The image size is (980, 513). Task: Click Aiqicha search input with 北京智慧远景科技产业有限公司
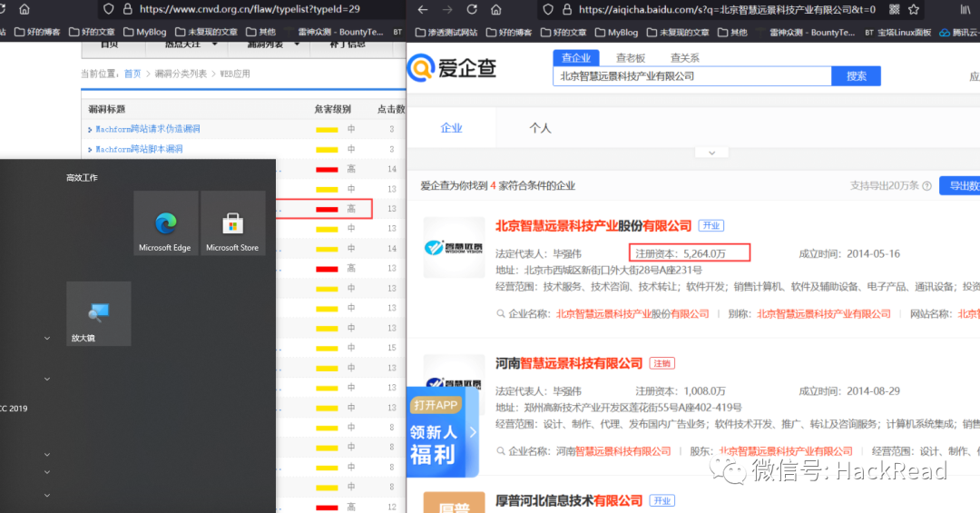pyautogui.click(x=691, y=75)
